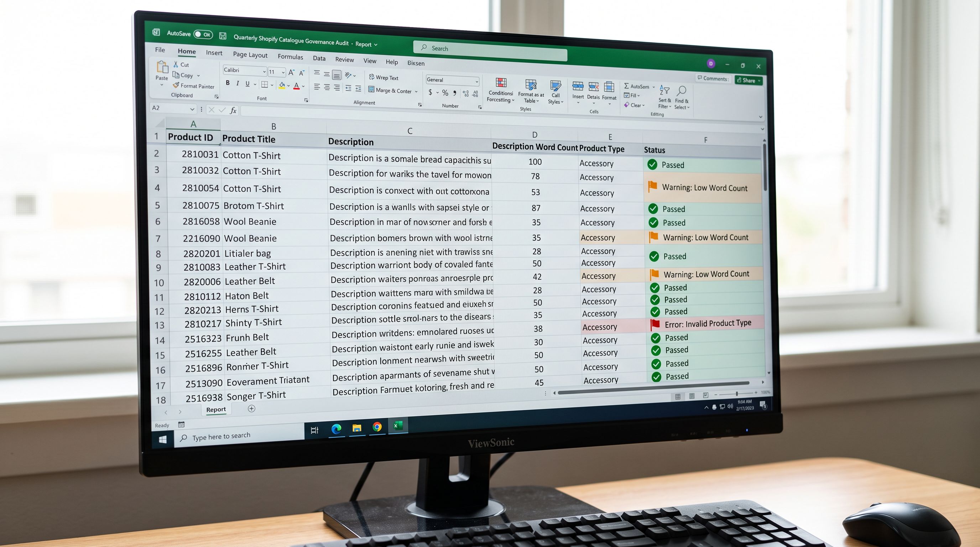Open the font size dropdown
The width and height of the screenshot is (980, 547).
pos(283,72)
